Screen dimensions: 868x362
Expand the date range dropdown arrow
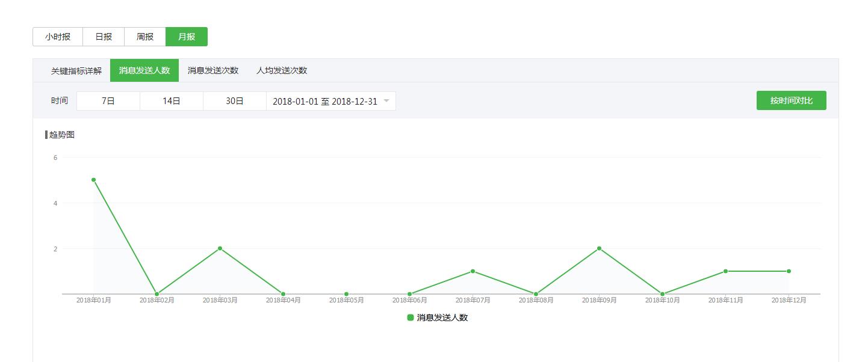click(386, 101)
